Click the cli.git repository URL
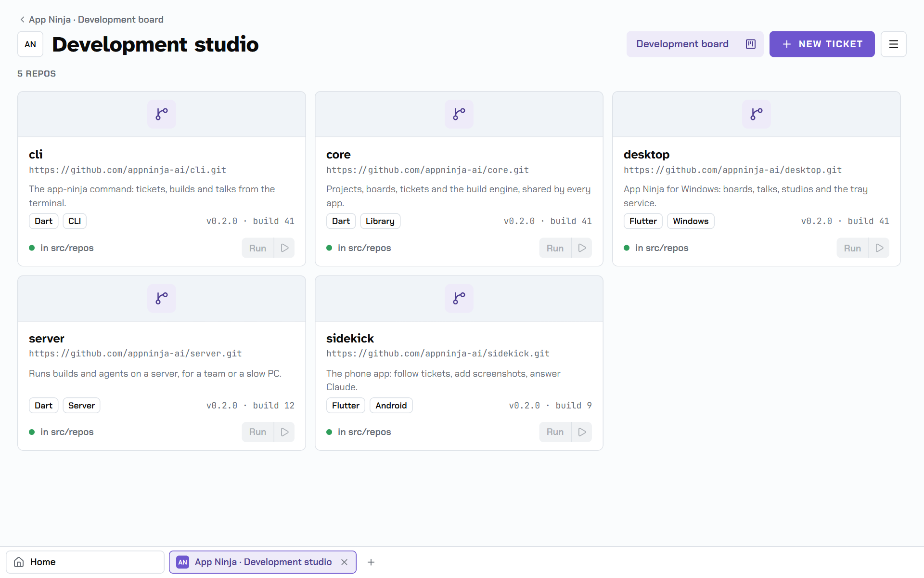This screenshot has height=578, width=924. coord(128,170)
